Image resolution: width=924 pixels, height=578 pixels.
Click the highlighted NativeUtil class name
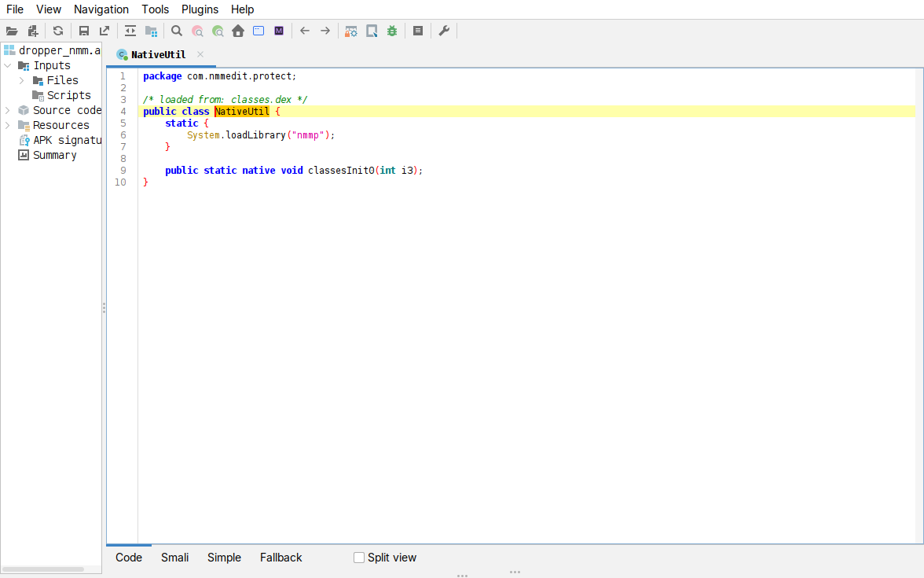coord(242,112)
